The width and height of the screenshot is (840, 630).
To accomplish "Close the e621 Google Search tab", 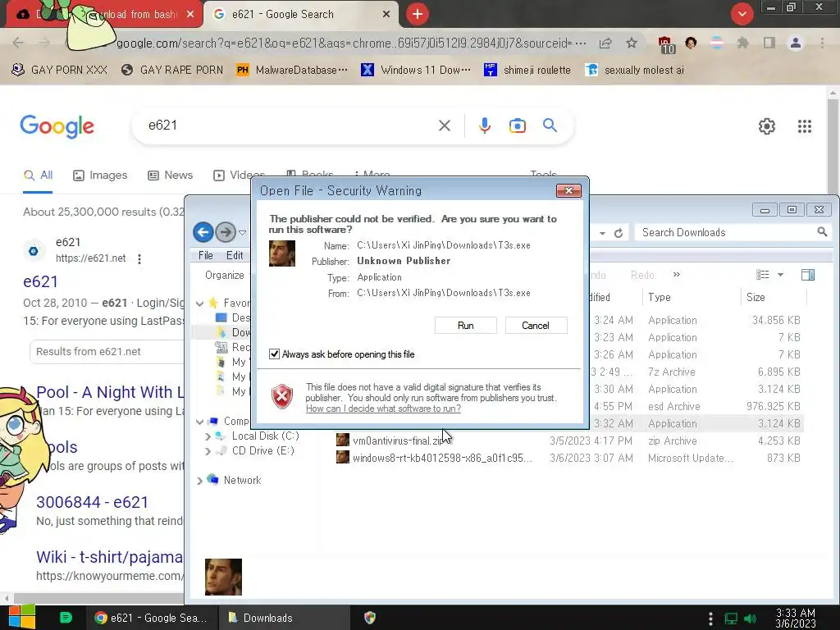I will (386, 15).
